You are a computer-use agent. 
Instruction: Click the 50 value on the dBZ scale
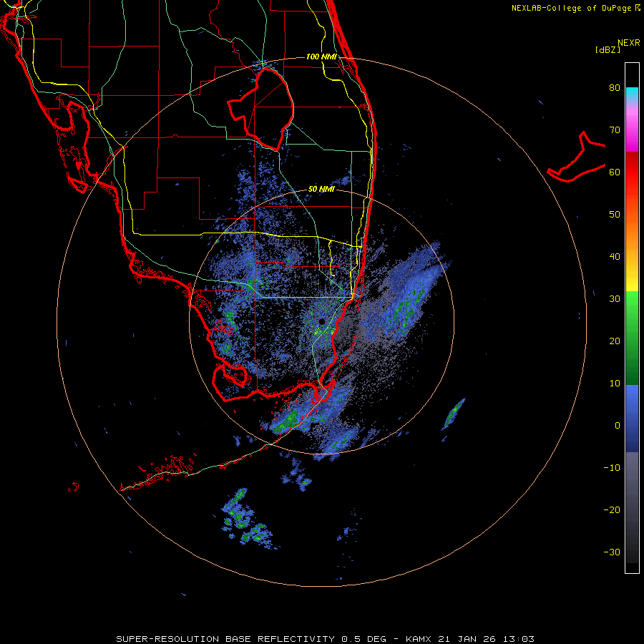[x=615, y=215]
